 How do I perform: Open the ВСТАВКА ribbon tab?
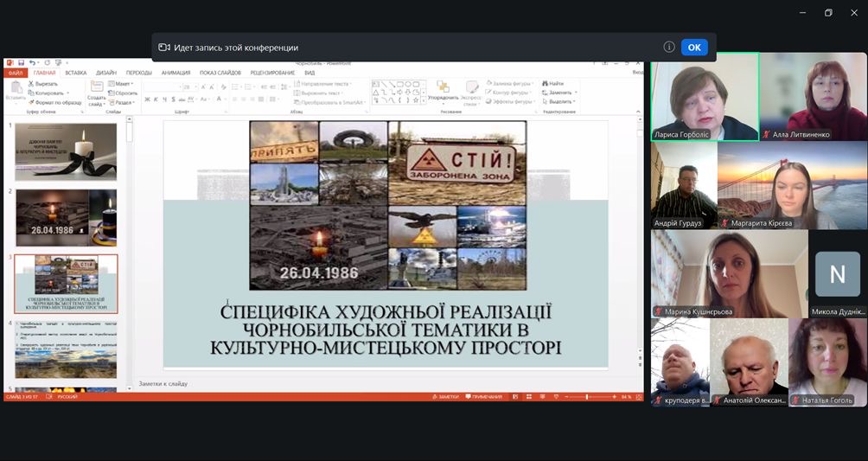[75, 73]
